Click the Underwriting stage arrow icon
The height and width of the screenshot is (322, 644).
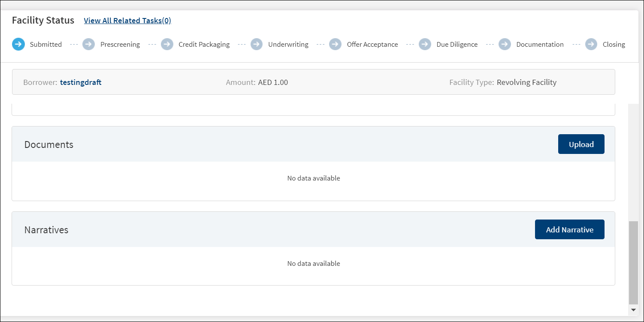tap(257, 44)
